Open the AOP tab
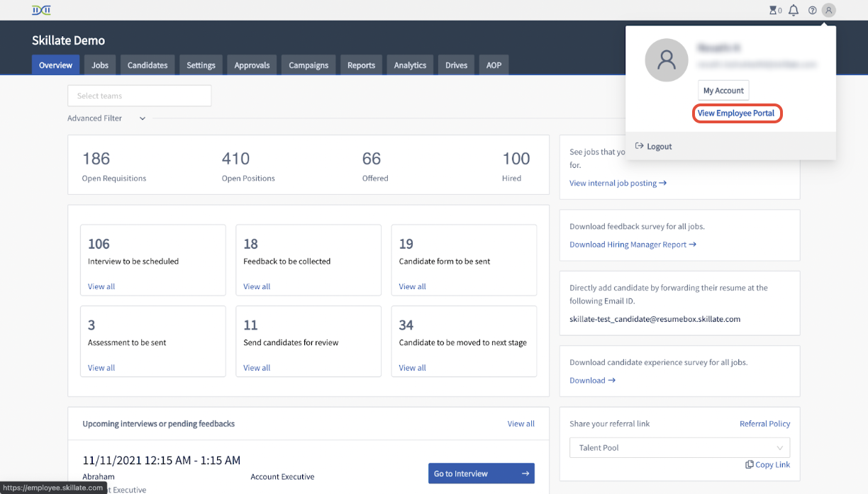This screenshot has width=868, height=494. 494,64
